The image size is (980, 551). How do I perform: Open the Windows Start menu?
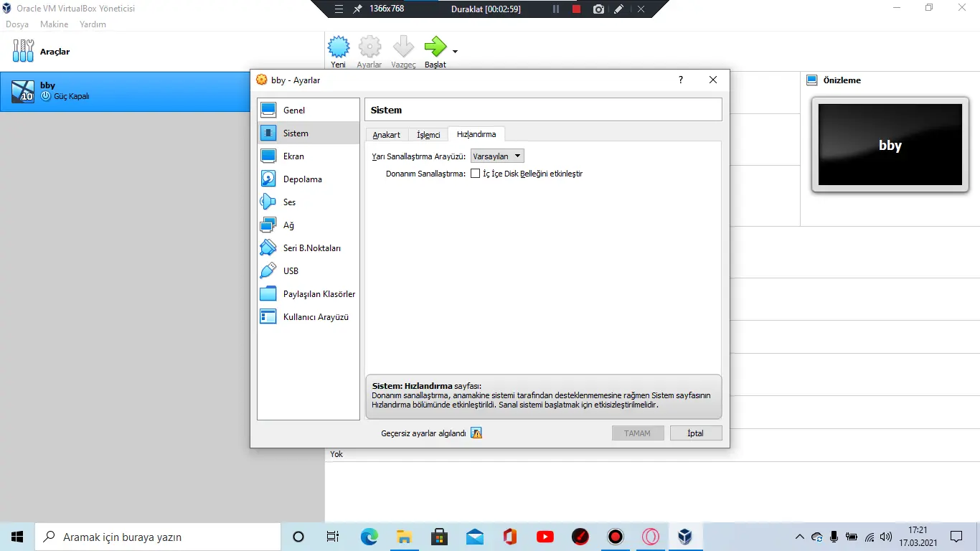point(17,537)
